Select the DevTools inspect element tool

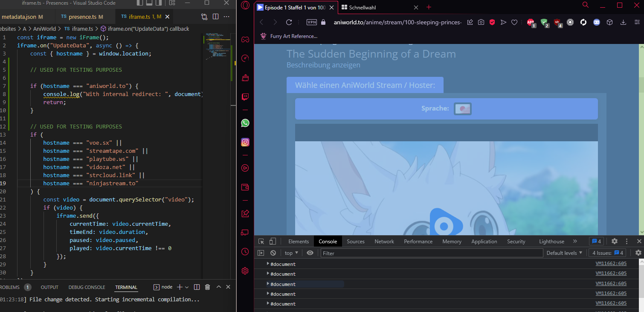tap(261, 241)
